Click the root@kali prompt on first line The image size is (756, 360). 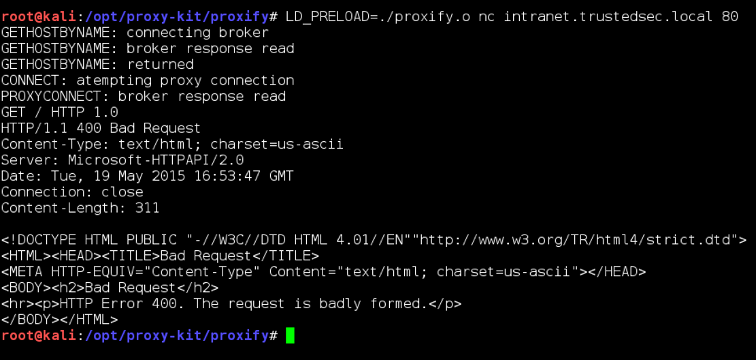(x=39, y=17)
